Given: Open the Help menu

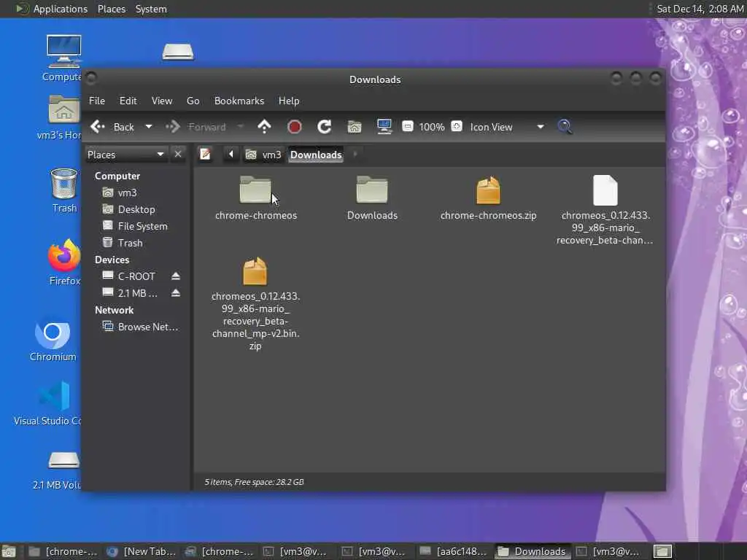Looking at the screenshot, I should [289, 101].
